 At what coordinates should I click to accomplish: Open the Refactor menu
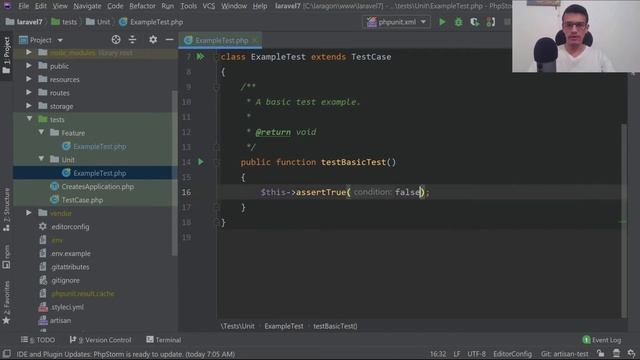tap(142, 6)
